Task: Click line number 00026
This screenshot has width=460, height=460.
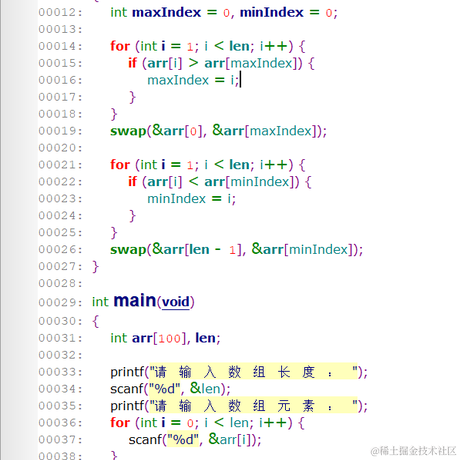Action: pos(60,250)
